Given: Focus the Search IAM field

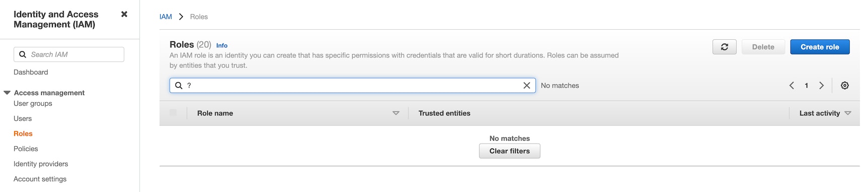Looking at the screenshot, I should pyautogui.click(x=69, y=54).
